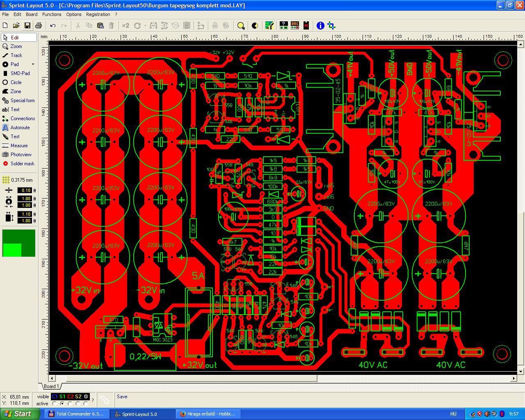The width and height of the screenshot is (525, 420).
Task: Open the File menu
Action: [5, 14]
